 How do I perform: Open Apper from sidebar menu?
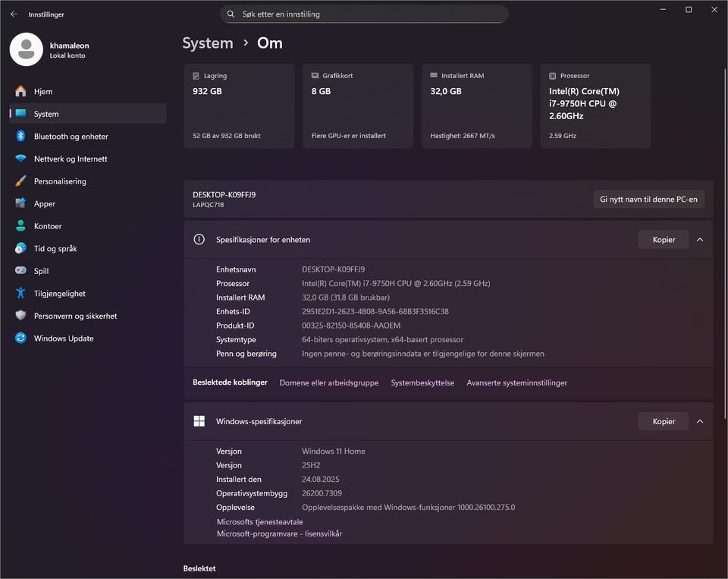click(x=45, y=203)
